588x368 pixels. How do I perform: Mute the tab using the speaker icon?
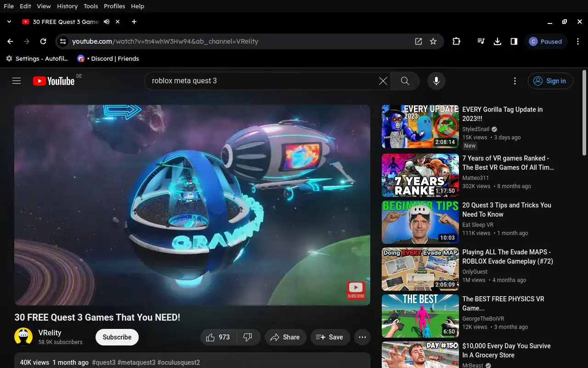pos(107,22)
